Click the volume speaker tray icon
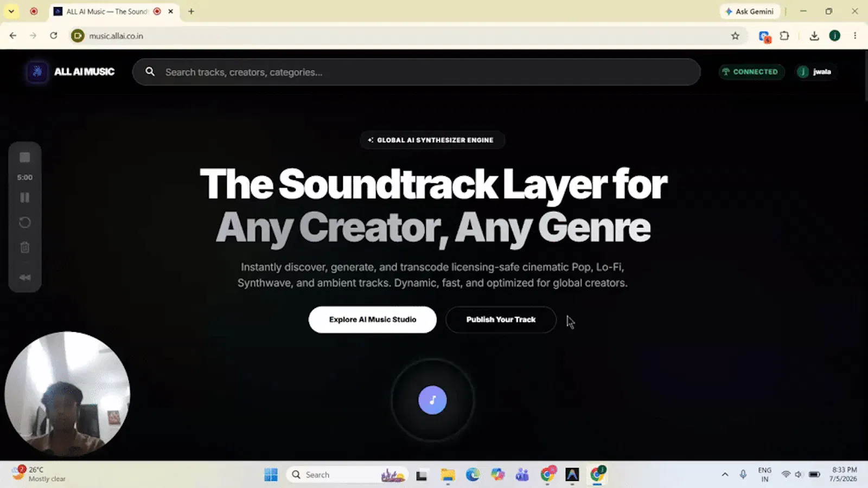 click(799, 474)
